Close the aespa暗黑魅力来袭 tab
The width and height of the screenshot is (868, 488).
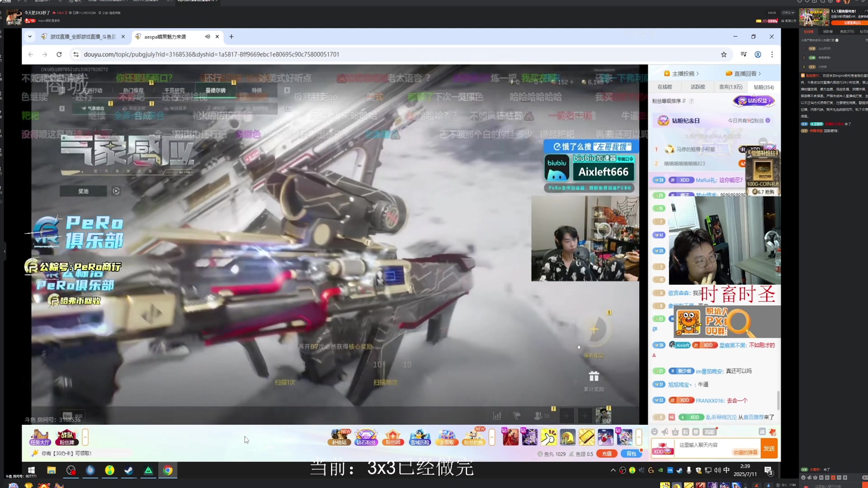click(217, 37)
